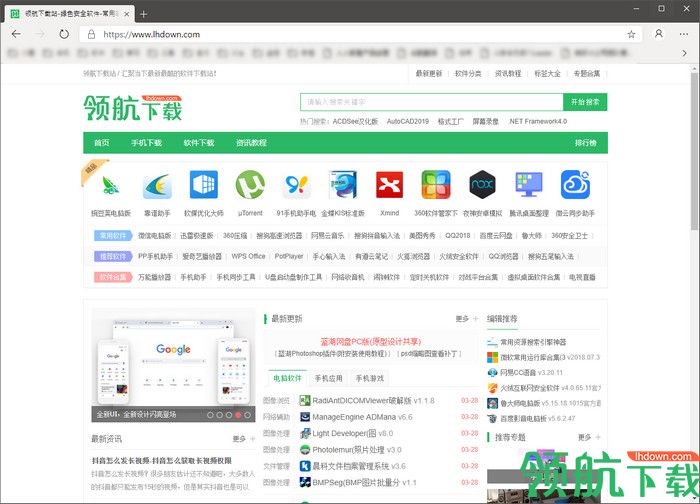Open the Xmind app icon
The width and height of the screenshot is (700, 504).
click(389, 184)
